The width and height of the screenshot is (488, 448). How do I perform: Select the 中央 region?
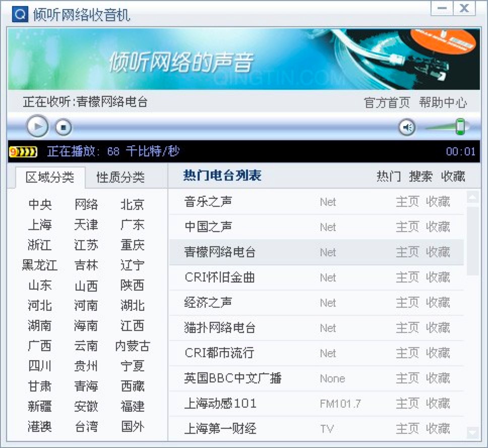pyautogui.click(x=40, y=205)
